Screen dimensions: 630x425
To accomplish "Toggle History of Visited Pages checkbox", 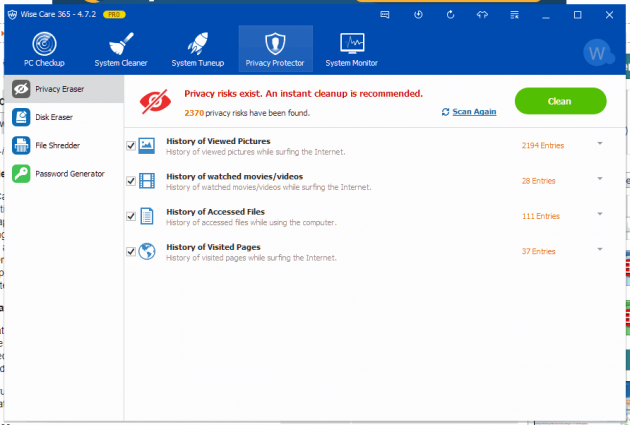I will pos(132,251).
